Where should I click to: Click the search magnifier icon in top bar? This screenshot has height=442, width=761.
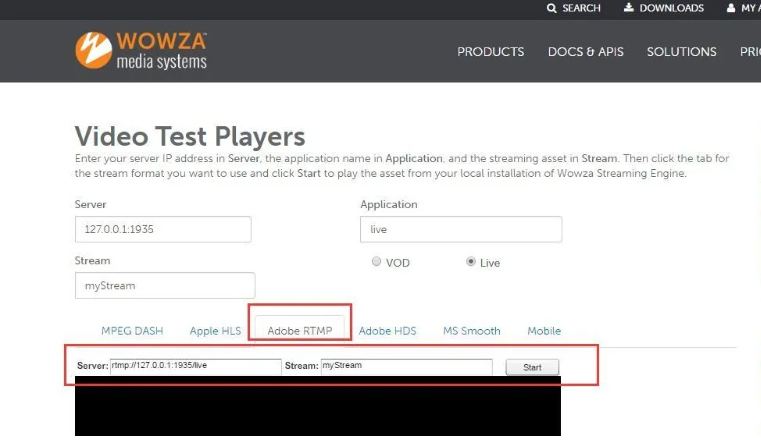point(551,8)
